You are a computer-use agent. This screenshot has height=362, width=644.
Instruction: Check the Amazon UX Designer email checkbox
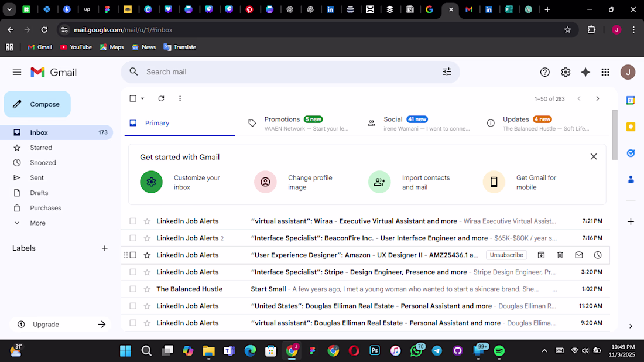tap(133, 255)
